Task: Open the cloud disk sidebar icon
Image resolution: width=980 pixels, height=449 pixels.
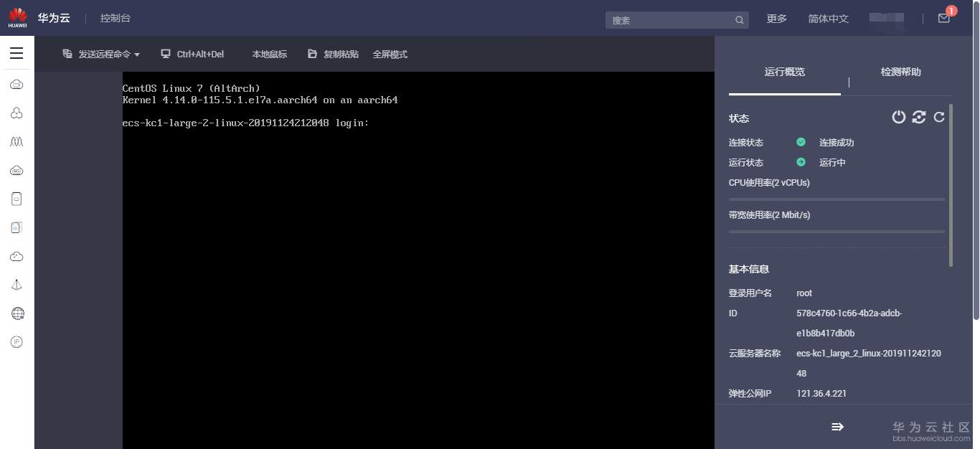Action: [17, 171]
